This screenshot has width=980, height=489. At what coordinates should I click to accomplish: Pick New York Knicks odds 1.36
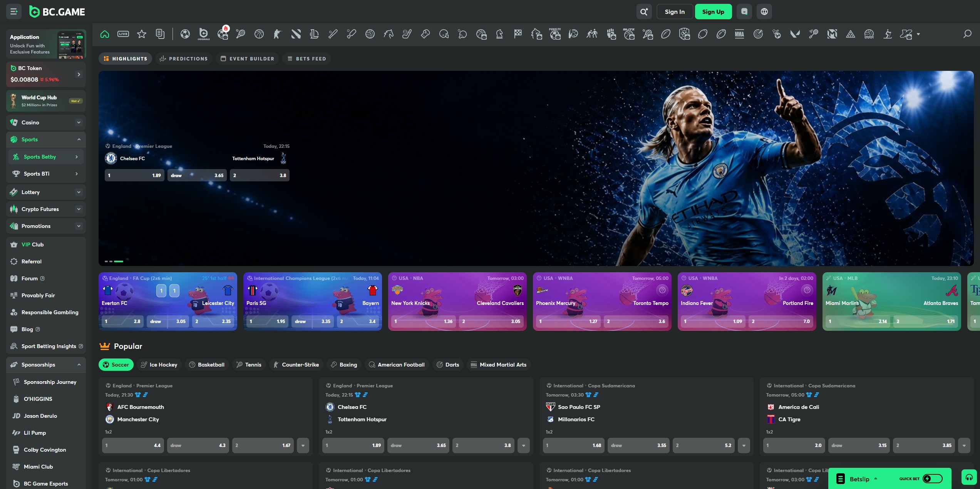click(x=424, y=321)
